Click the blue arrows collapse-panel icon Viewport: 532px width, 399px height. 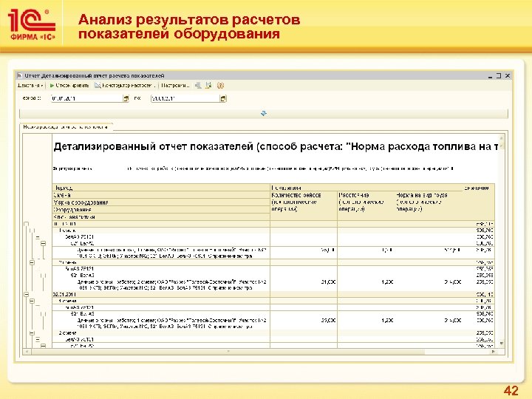(x=264, y=114)
